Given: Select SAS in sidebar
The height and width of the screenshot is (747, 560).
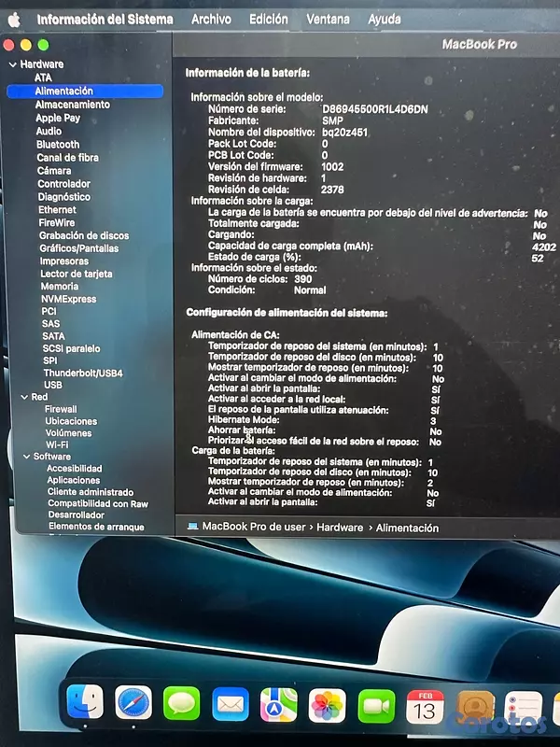Looking at the screenshot, I should coord(51,323).
